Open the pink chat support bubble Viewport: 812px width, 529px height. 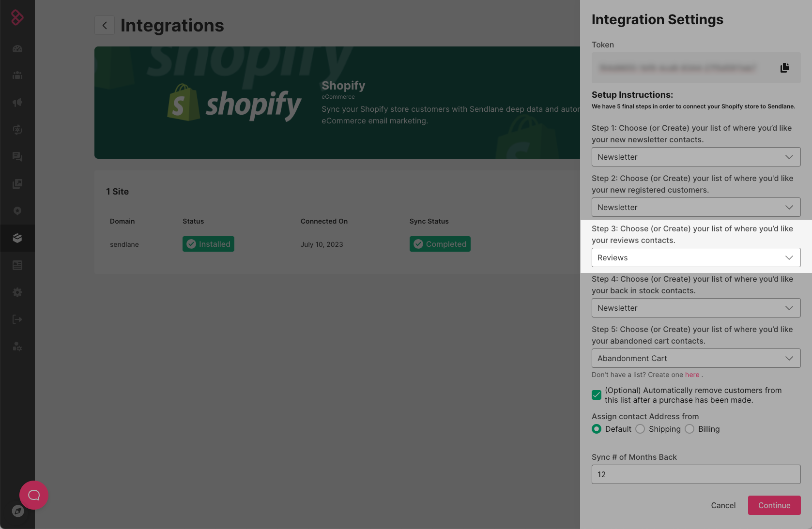point(34,495)
